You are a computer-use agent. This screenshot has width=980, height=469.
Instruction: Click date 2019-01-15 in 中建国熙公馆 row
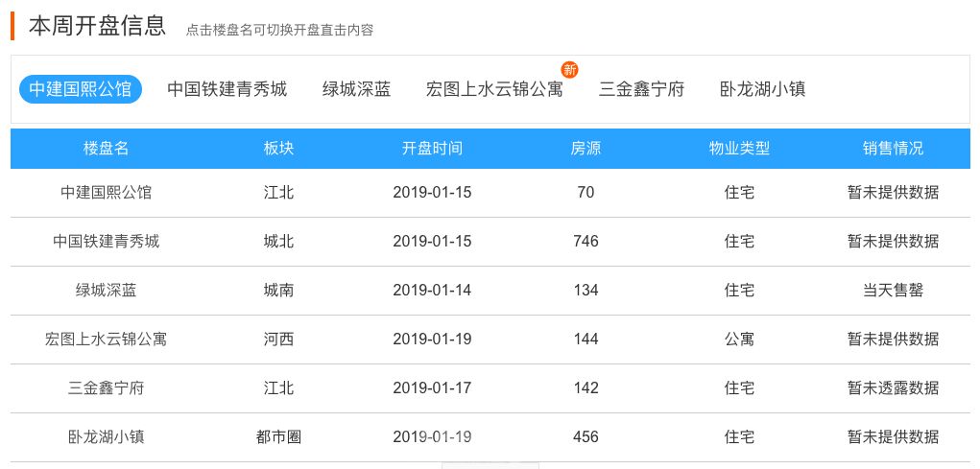433,193
